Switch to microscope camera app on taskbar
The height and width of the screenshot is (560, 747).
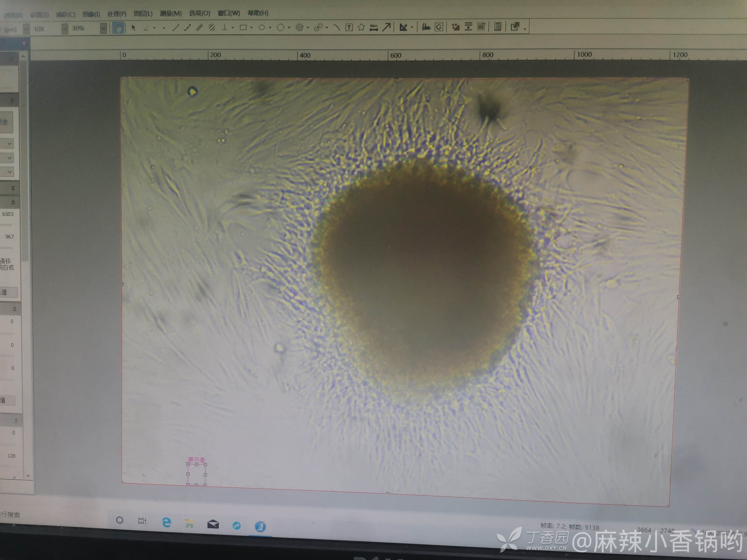click(x=260, y=526)
